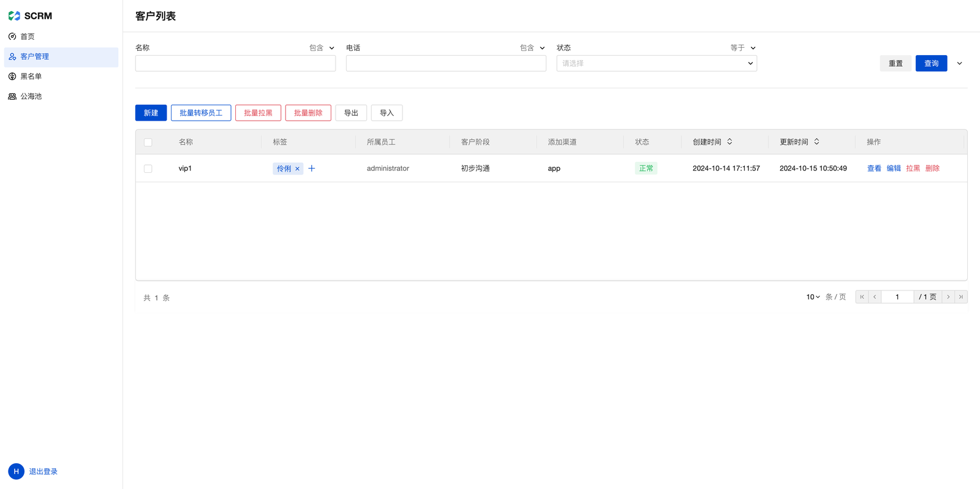The width and height of the screenshot is (980, 489).
Task: Add a tag using the plus icon
Action: [x=312, y=169]
